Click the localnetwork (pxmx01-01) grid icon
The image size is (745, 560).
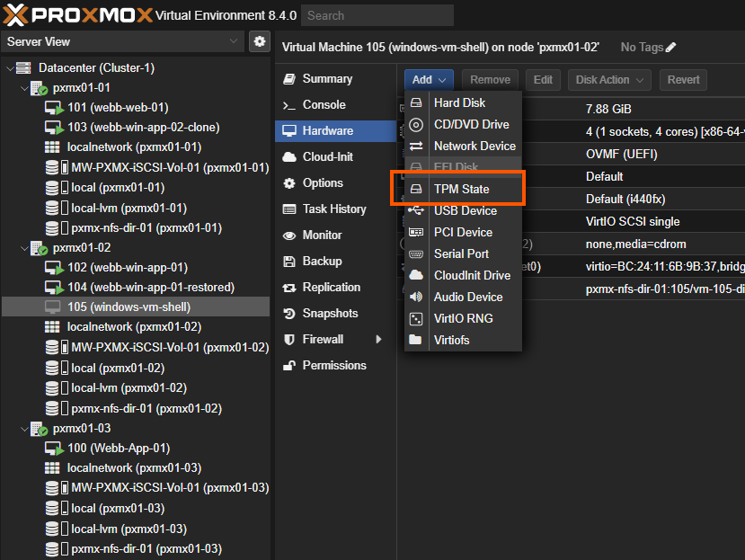point(52,147)
